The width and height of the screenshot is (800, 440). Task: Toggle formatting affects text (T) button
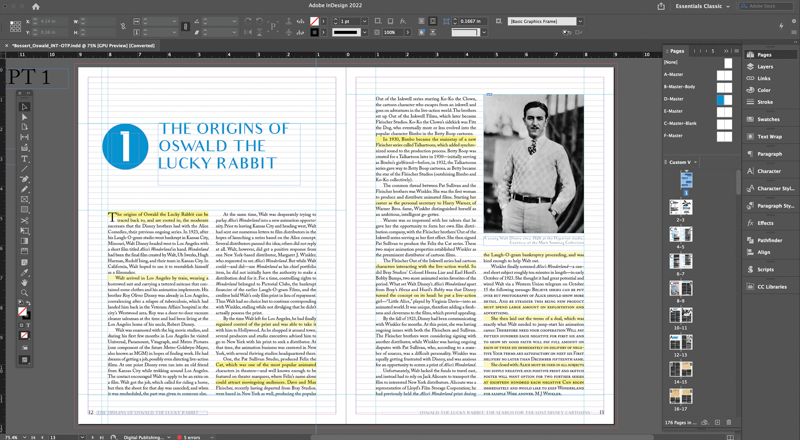pos(28,325)
